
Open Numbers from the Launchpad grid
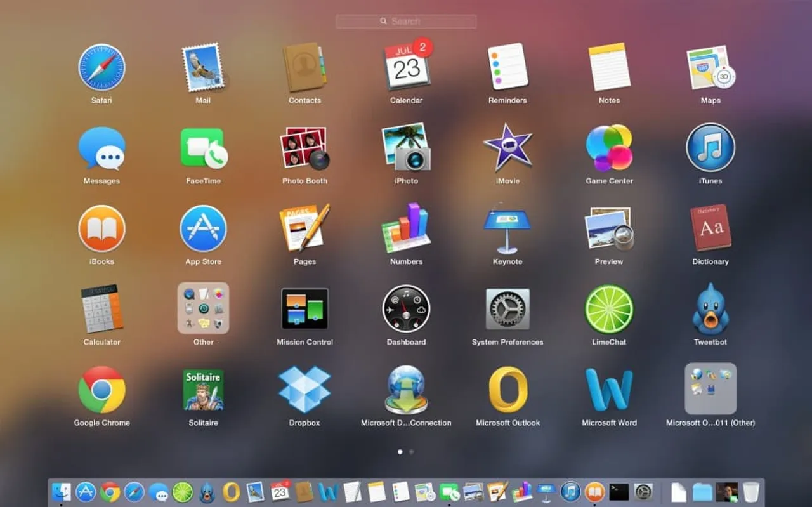coord(406,228)
